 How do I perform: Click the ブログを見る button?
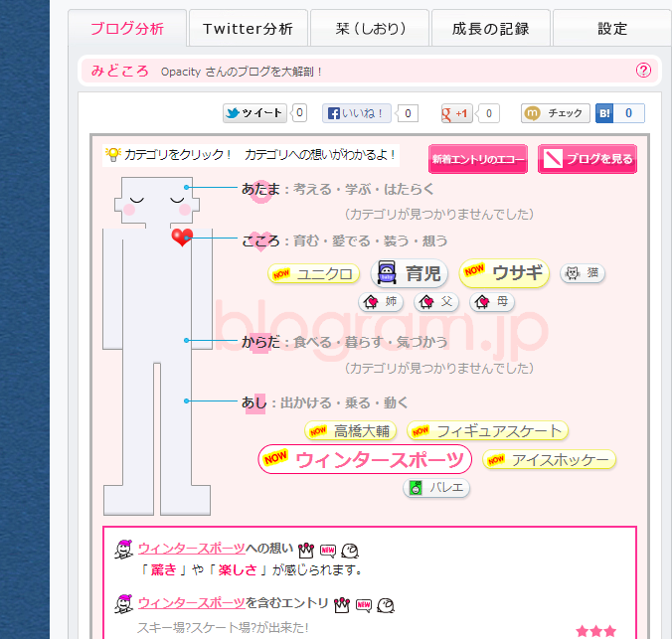pos(588,159)
